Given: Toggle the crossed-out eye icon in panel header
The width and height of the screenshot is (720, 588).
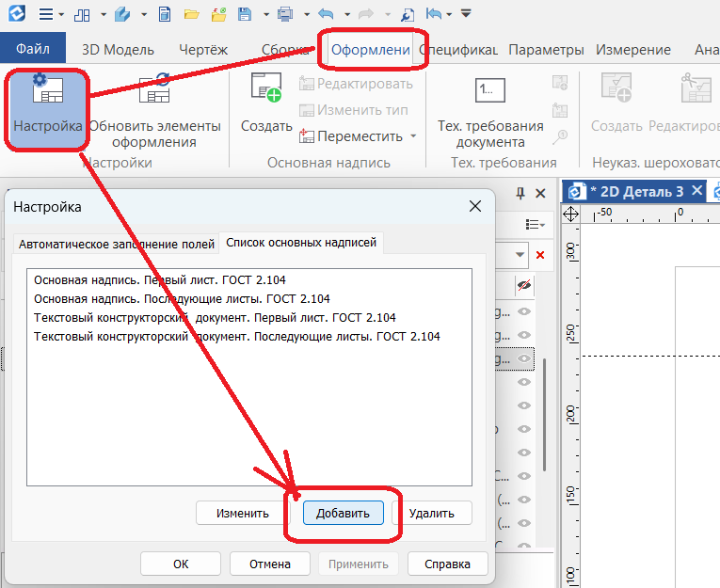Looking at the screenshot, I should (524, 285).
